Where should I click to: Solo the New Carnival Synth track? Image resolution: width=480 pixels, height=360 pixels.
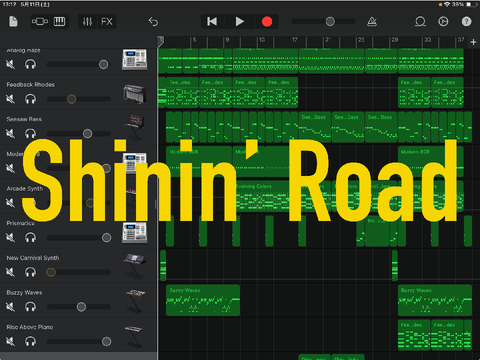(30, 272)
